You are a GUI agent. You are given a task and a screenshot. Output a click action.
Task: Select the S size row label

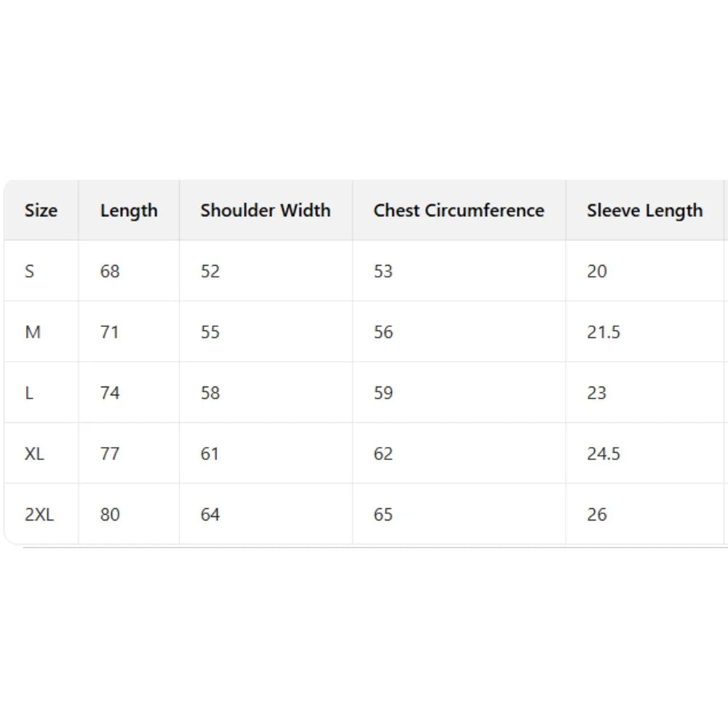[x=30, y=272]
